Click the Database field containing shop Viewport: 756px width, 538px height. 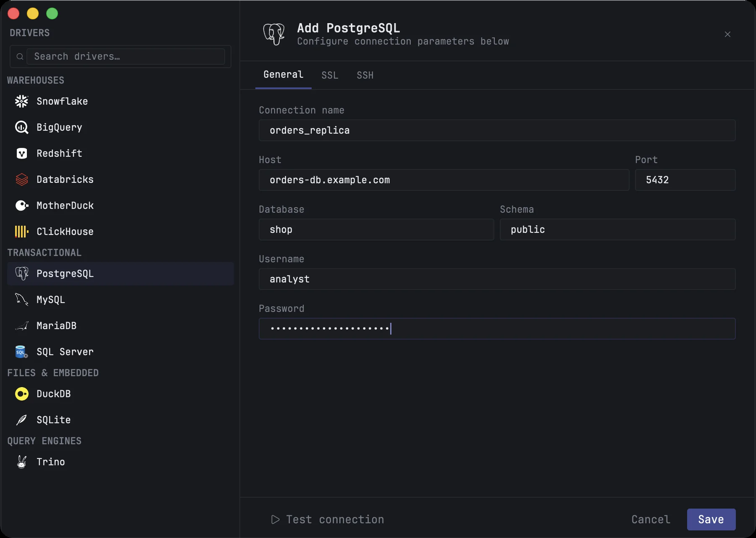[x=376, y=229]
